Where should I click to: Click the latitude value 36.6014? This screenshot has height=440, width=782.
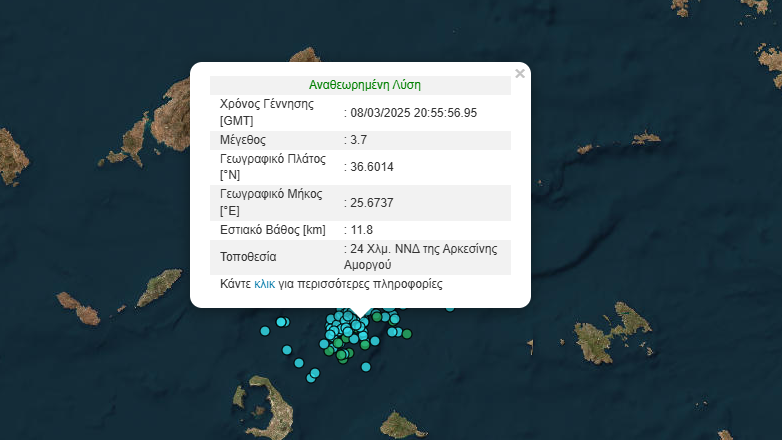coord(371,166)
